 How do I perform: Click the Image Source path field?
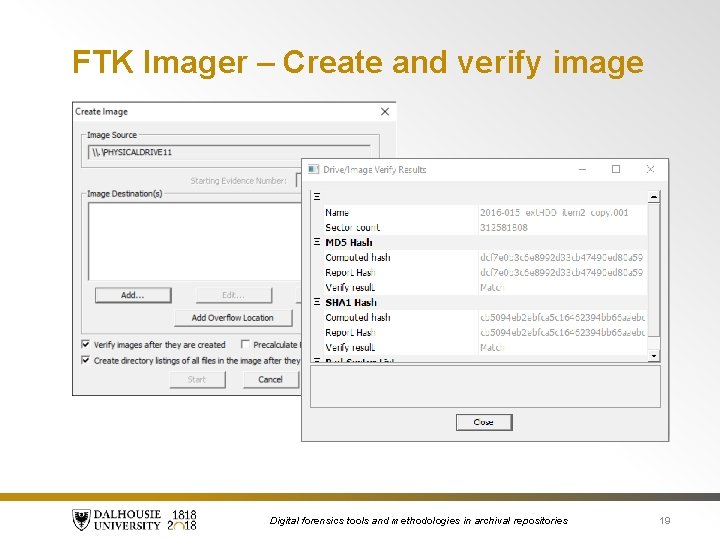point(229,152)
